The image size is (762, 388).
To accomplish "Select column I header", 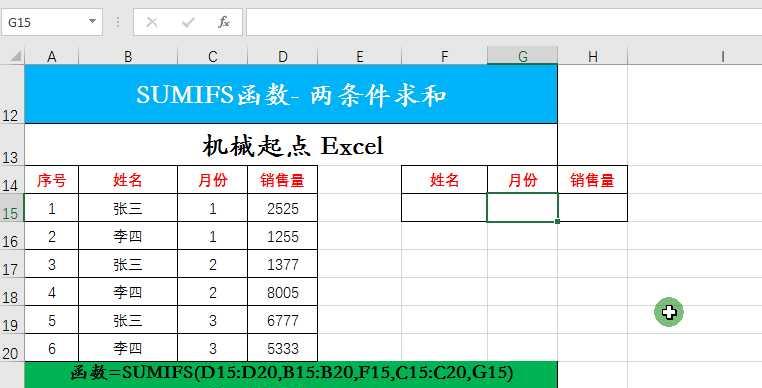I will 723,56.
